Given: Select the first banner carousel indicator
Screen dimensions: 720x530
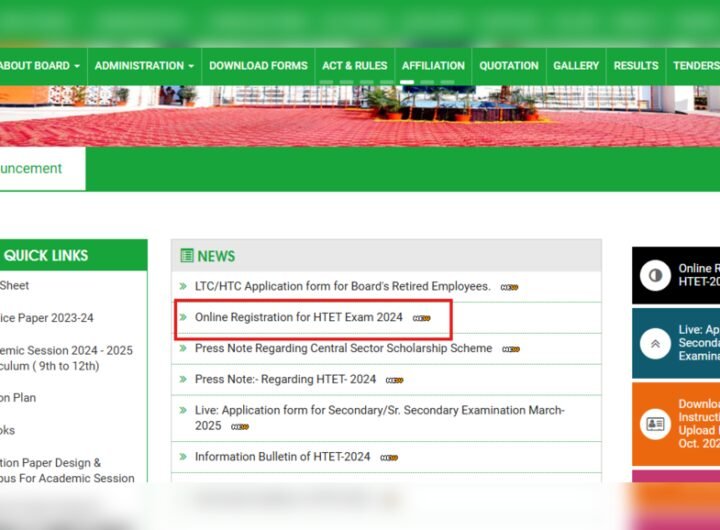Looking at the screenshot, I should (x=326, y=82).
